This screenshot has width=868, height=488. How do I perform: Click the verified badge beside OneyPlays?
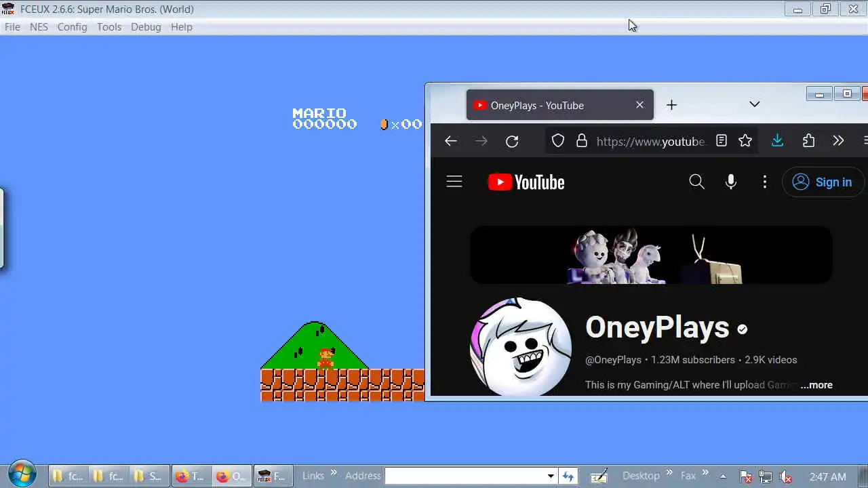[x=743, y=329]
